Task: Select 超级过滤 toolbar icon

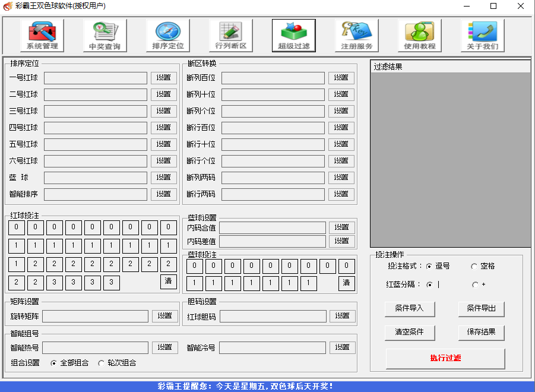Action: coord(294,36)
